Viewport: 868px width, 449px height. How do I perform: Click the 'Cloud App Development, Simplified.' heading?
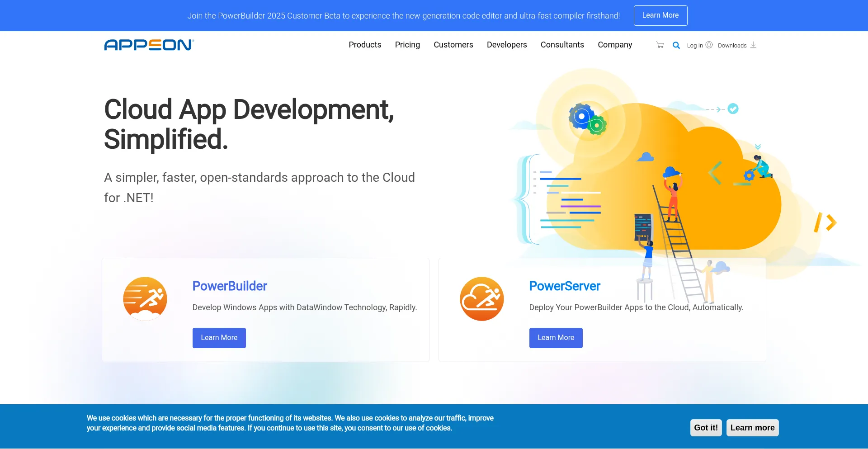click(x=249, y=124)
